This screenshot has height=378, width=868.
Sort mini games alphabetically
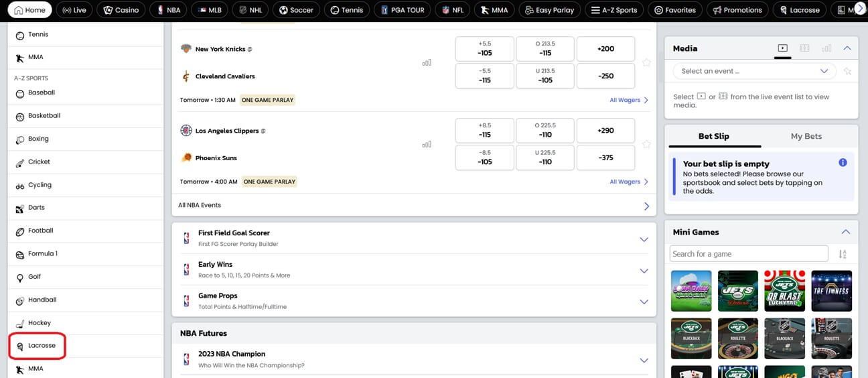[843, 254]
